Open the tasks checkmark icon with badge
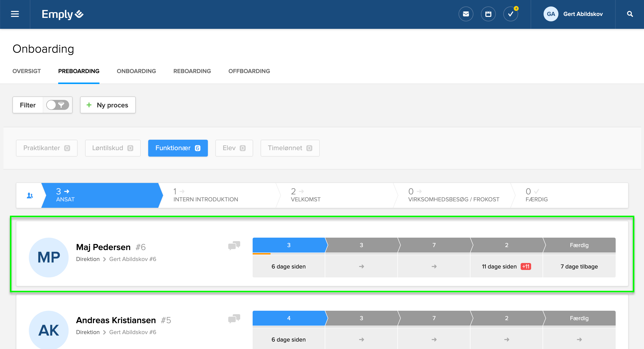Image resolution: width=644 pixels, height=349 pixels. [510, 14]
